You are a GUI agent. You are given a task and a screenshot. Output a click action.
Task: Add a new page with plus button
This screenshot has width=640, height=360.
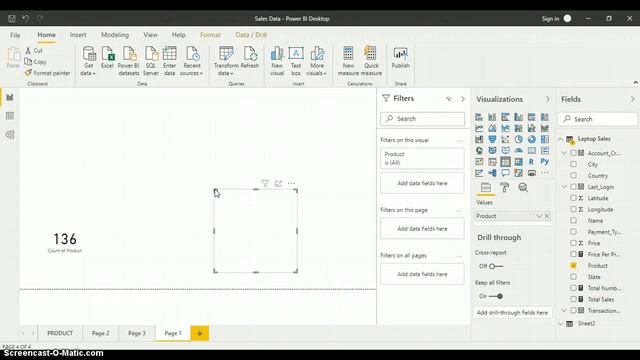click(x=200, y=333)
